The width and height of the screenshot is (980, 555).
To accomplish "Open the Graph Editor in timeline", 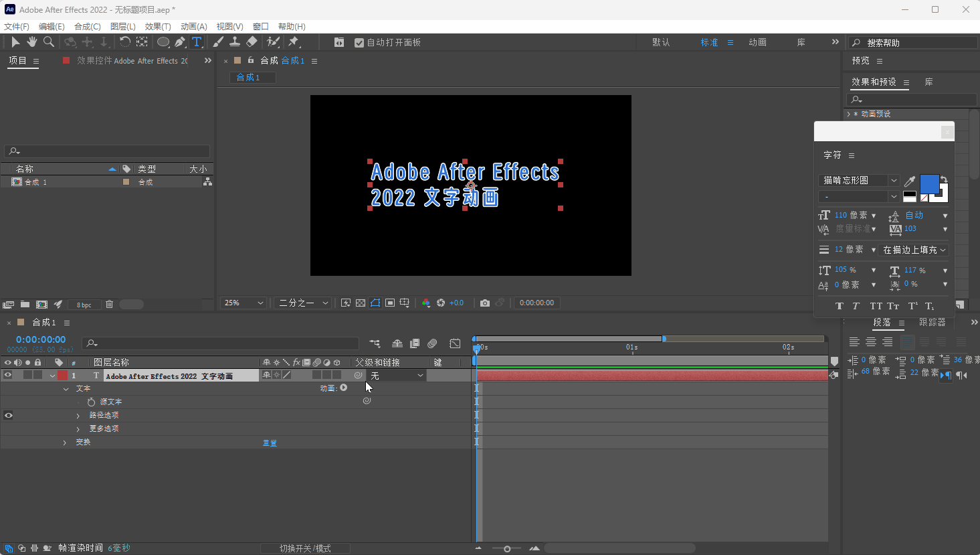I will click(455, 343).
